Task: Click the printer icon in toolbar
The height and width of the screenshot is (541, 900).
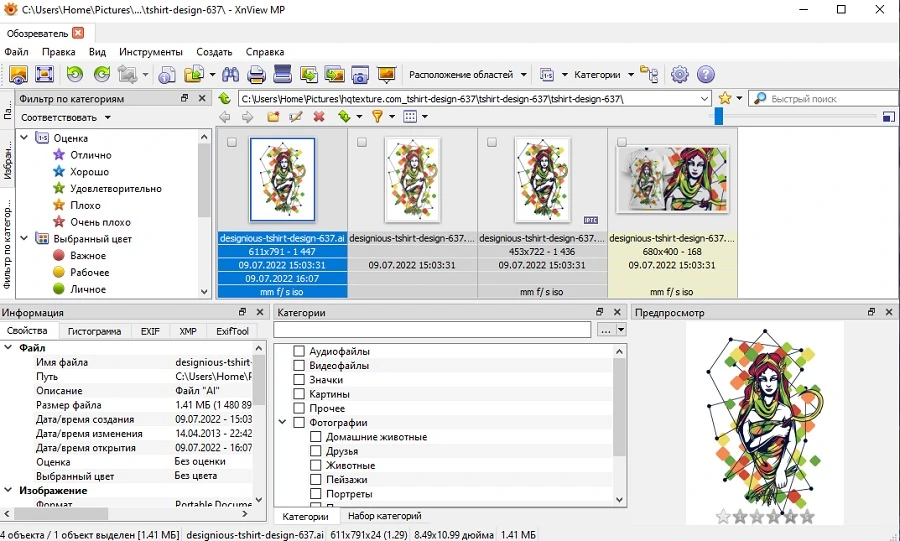Action: (256, 75)
